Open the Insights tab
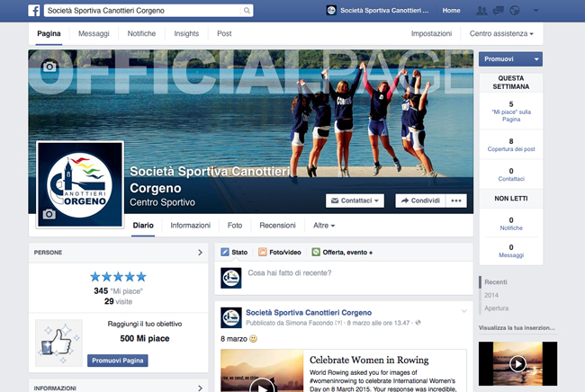This screenshot has width=585, height=392. coord(186,33)
